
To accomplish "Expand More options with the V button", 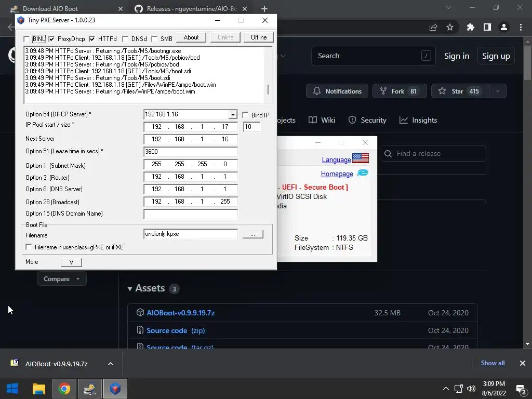I will point(71,262).
